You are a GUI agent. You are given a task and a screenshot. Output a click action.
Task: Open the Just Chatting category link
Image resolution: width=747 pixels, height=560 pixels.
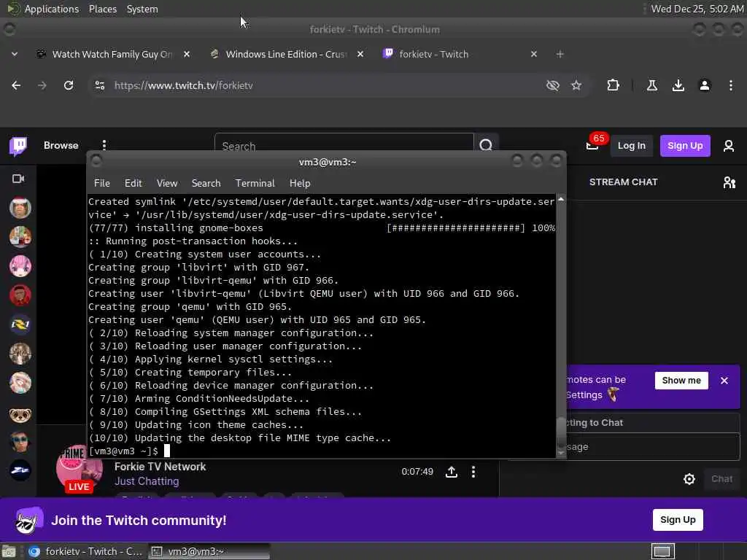147,481
